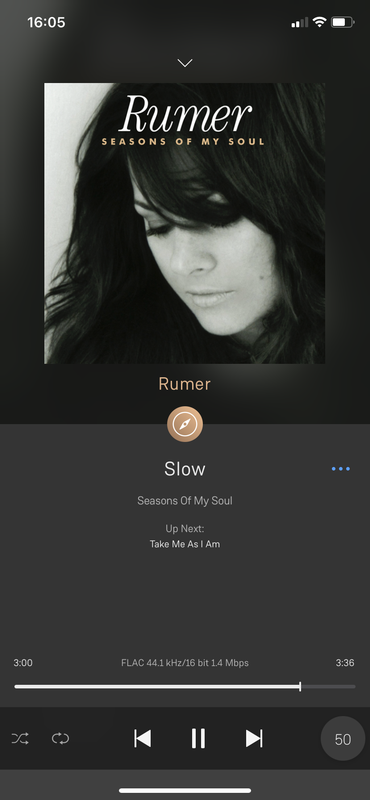
Task: Tap the elapsed time 3:00 label
Action: click(x=23, y=663)
